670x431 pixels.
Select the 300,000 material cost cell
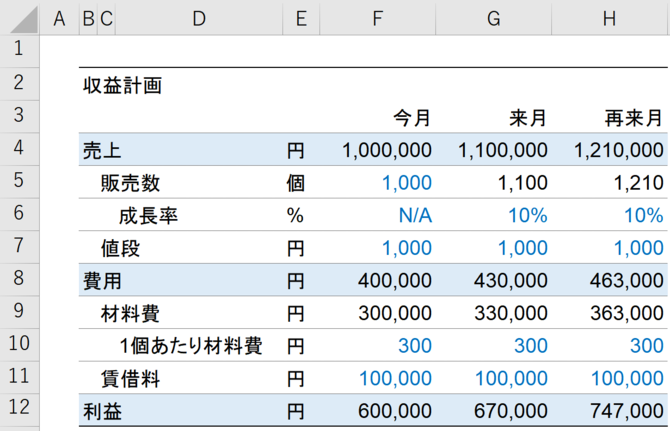coord(377,313)
